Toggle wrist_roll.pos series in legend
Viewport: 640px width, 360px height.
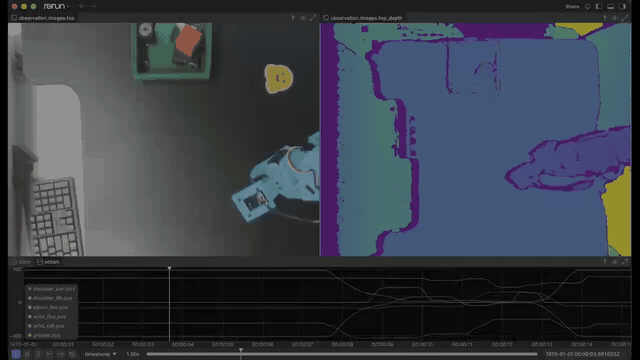point(46,326)
